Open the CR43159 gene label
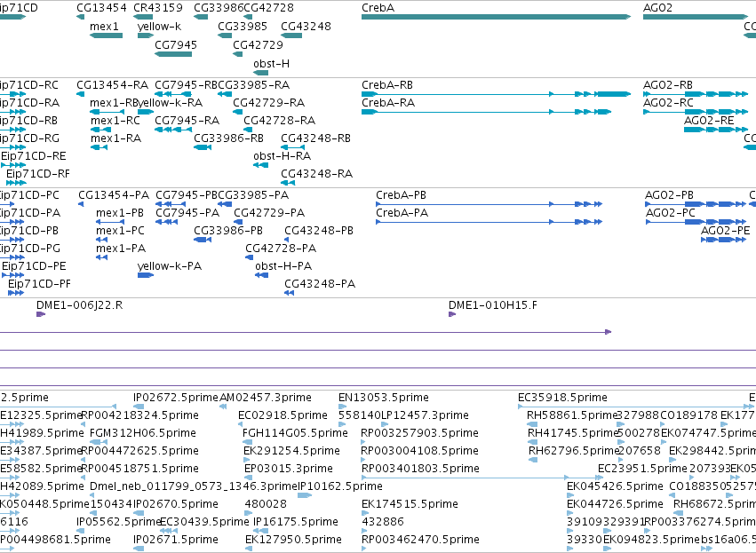 coord(158,8)
